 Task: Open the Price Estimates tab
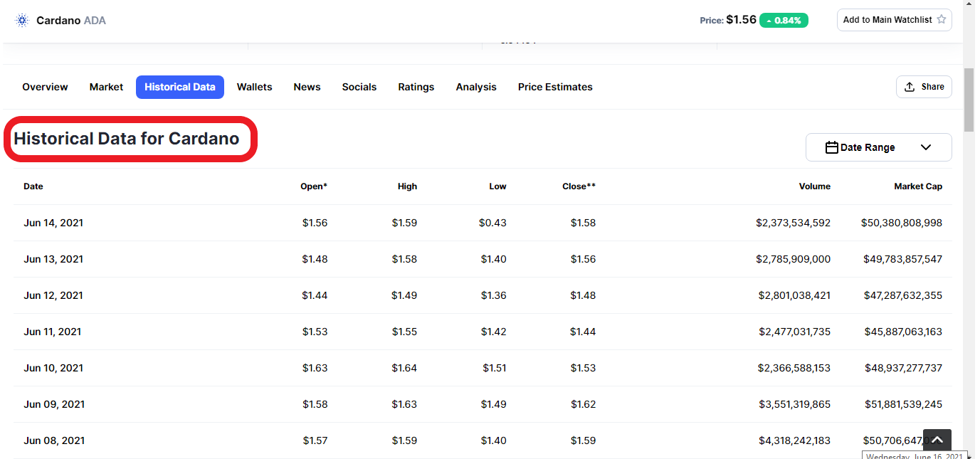[555, 87]
